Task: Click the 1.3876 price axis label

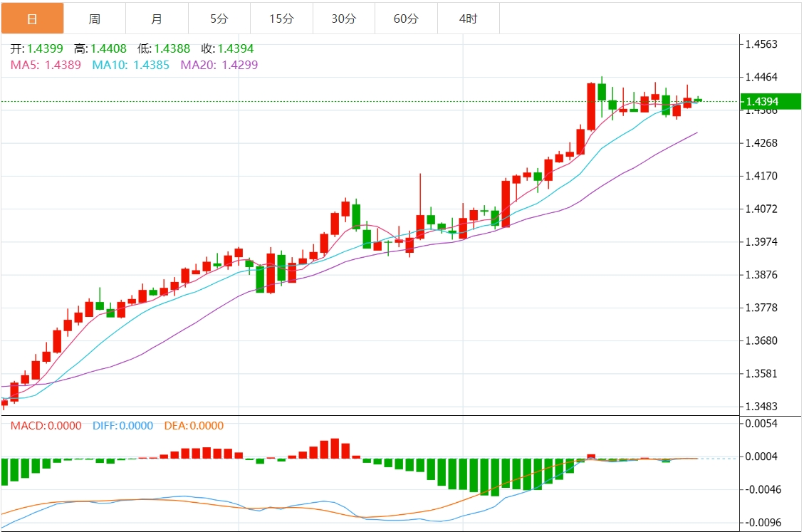Action: pos(761,274)
